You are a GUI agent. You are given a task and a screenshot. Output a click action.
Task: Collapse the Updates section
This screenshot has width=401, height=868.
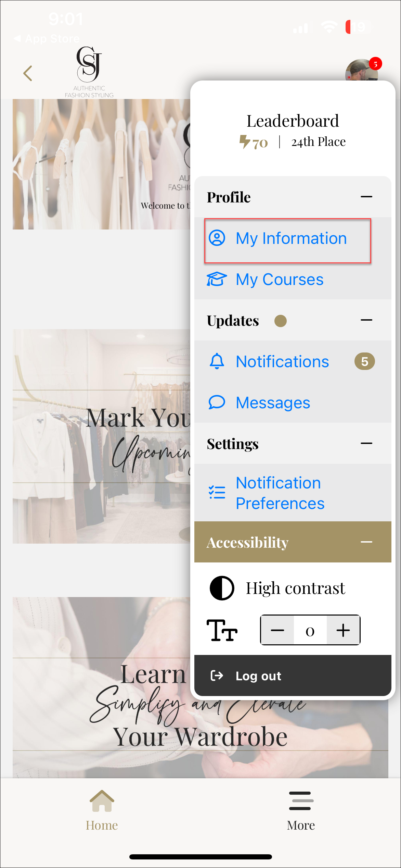[x=366, y=320]
